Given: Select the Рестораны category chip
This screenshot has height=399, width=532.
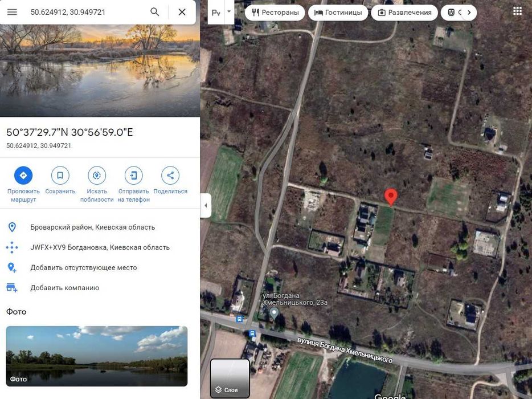Looking at the screenshot, I should pos(275,13).
